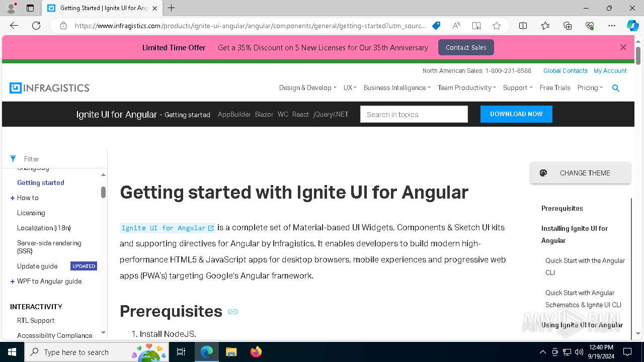The height and width of the screenshot is (362, 644).
Task: Open the Business Intelligence dropdown
Action: [397, 87]
